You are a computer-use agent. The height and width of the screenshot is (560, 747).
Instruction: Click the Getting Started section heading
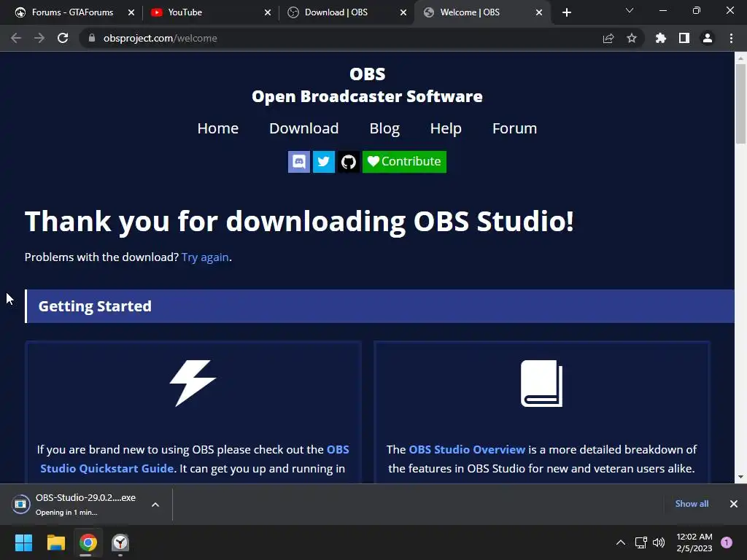(95, 306)
